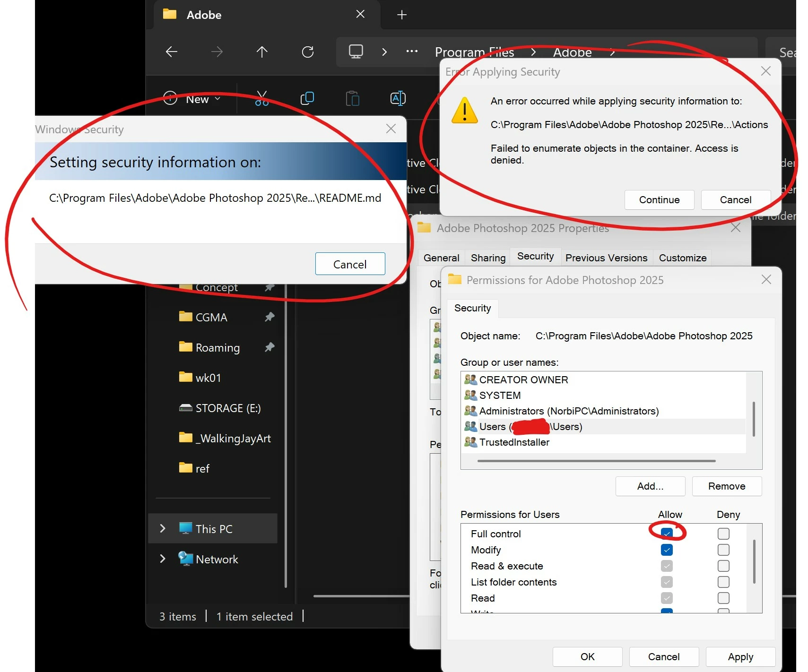Viewport: 808px width, 672px height.
Task: Click Cancel in Error Applying Security dialog
Action: (x=735, y=199)
